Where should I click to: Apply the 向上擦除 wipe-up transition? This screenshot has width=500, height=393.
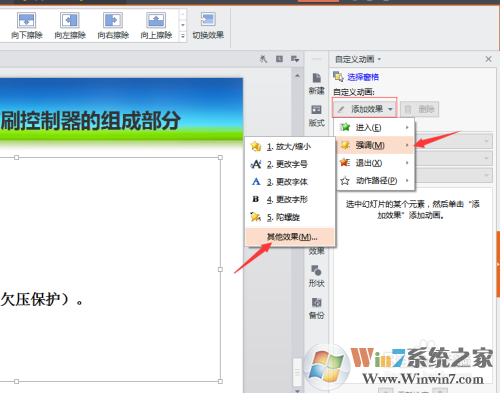[156, 26]
